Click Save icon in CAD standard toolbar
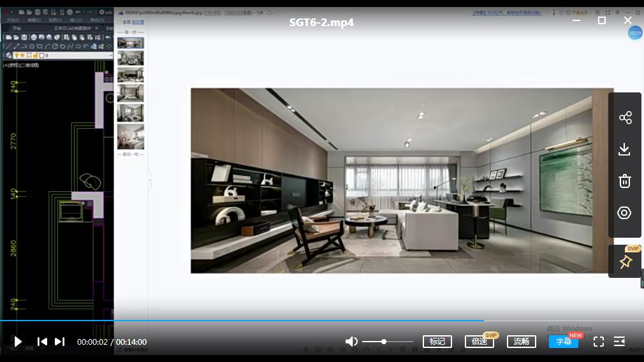Viewport: 644px width, 362px height. click(24, 38)
